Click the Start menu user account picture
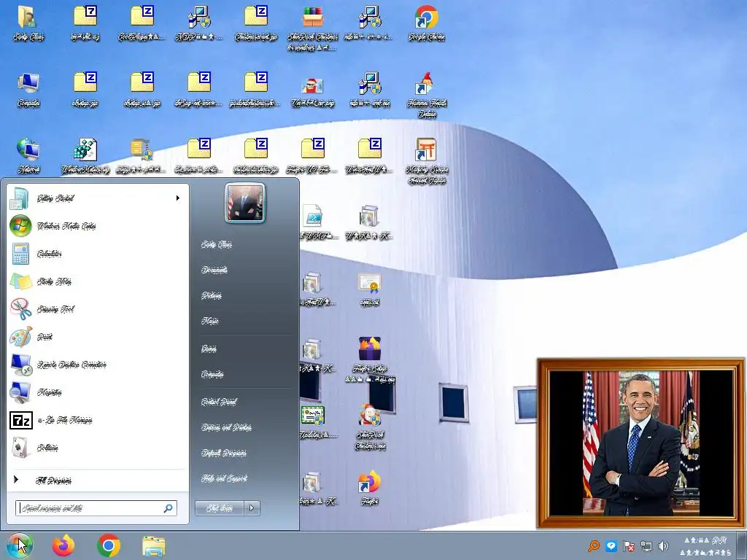 (x=245, y=203)
